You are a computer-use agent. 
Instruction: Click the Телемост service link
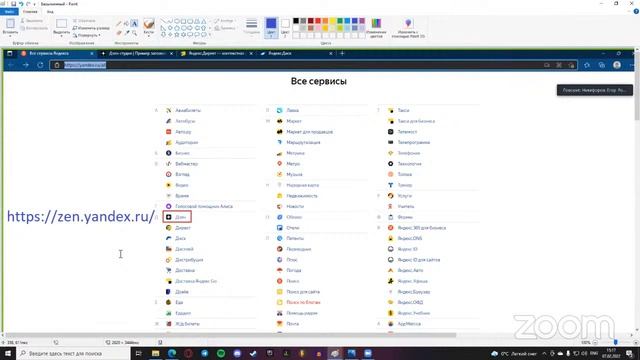pos(407,132)
